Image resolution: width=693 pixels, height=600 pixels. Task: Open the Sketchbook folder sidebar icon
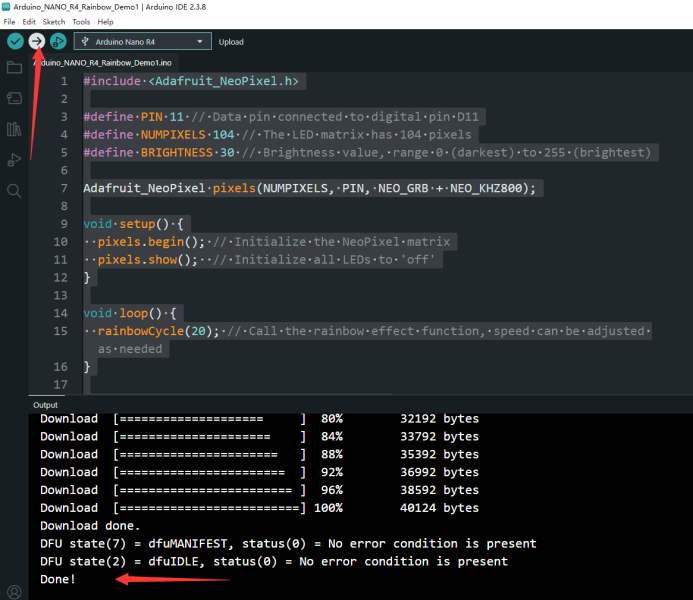coord(14,67)
